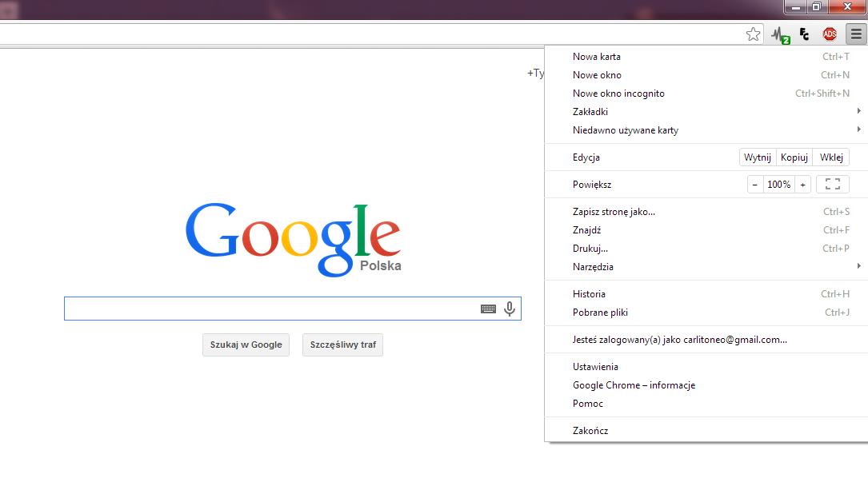The height and width of the screenshot is (486, 868).
Task: Click the black Fc extension icon
Action: click(x=804, y=34)
